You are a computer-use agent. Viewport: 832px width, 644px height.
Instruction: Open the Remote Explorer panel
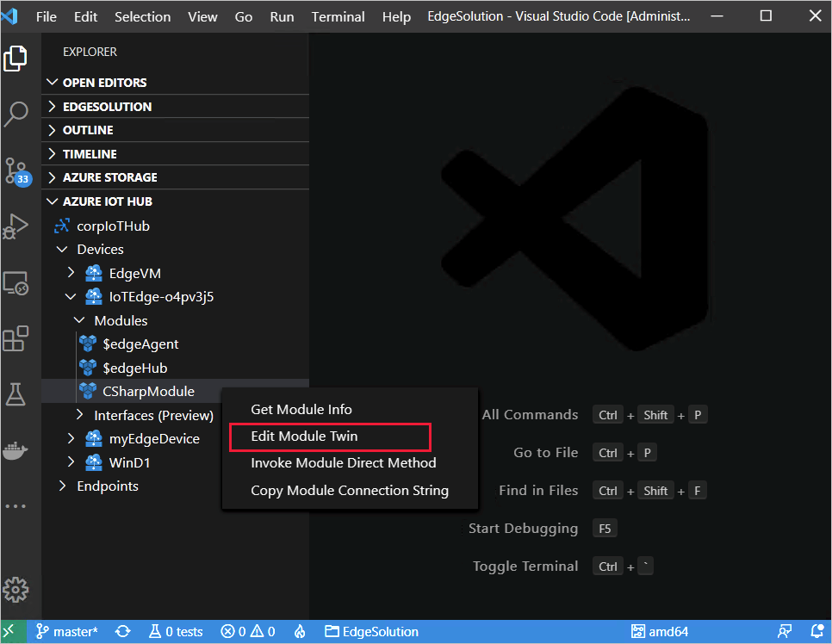pyautogui.click(x=17, y=282)
